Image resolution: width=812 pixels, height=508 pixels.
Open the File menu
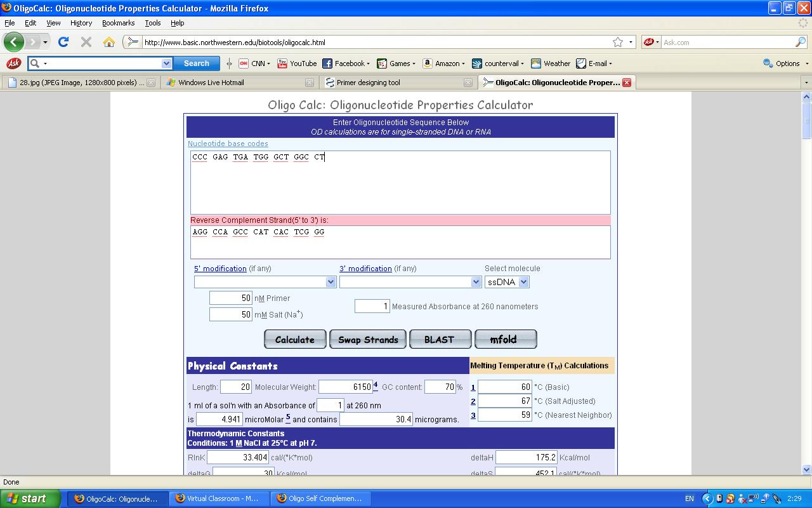click(10, 23)
